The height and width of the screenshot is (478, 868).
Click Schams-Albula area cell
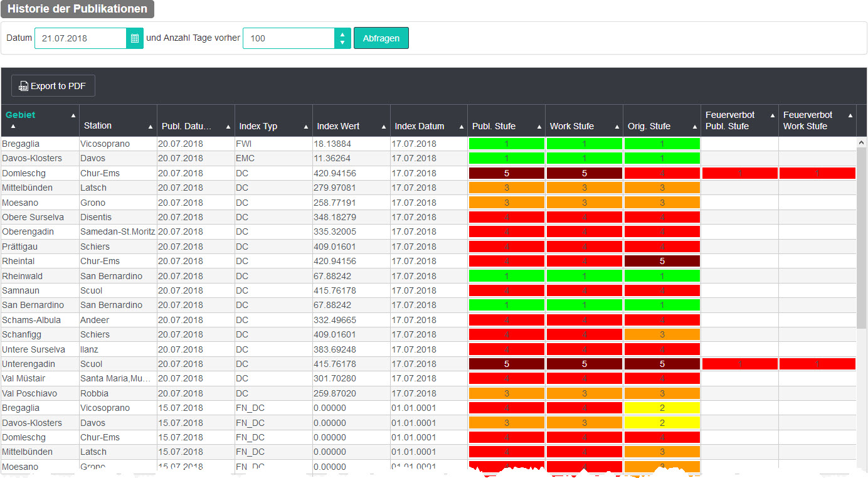(x=40, y=320)
